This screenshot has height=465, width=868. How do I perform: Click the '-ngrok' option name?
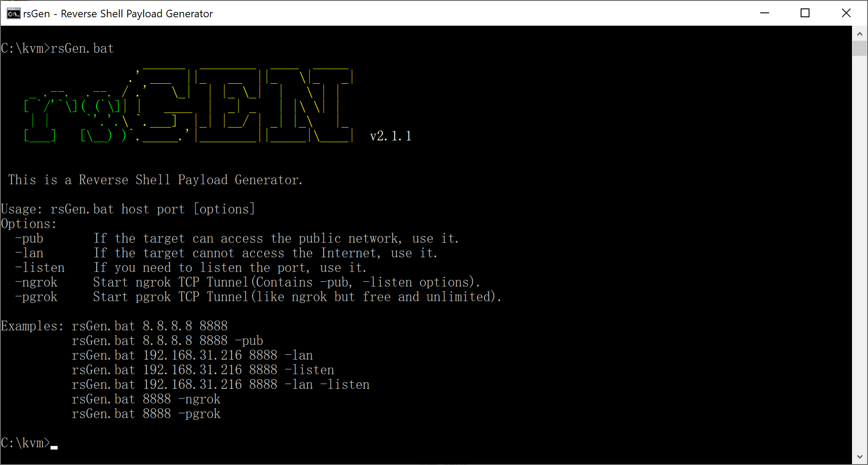(x=36, y=282)
